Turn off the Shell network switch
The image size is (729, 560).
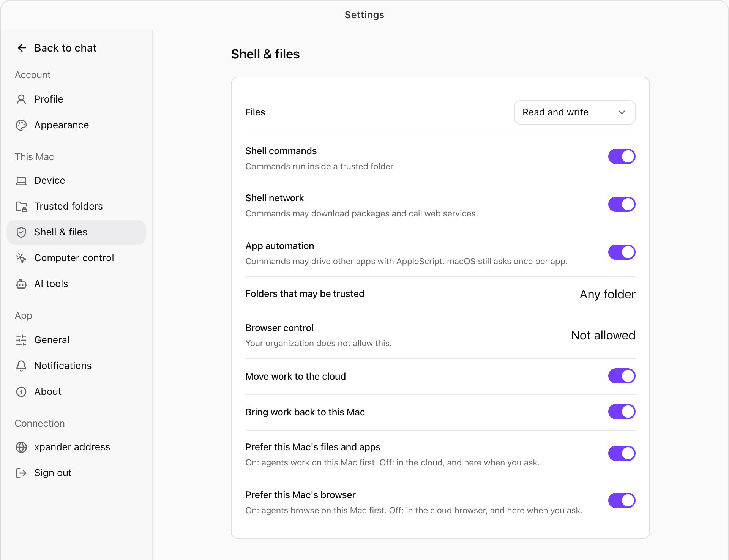click(x=622, y=204)
